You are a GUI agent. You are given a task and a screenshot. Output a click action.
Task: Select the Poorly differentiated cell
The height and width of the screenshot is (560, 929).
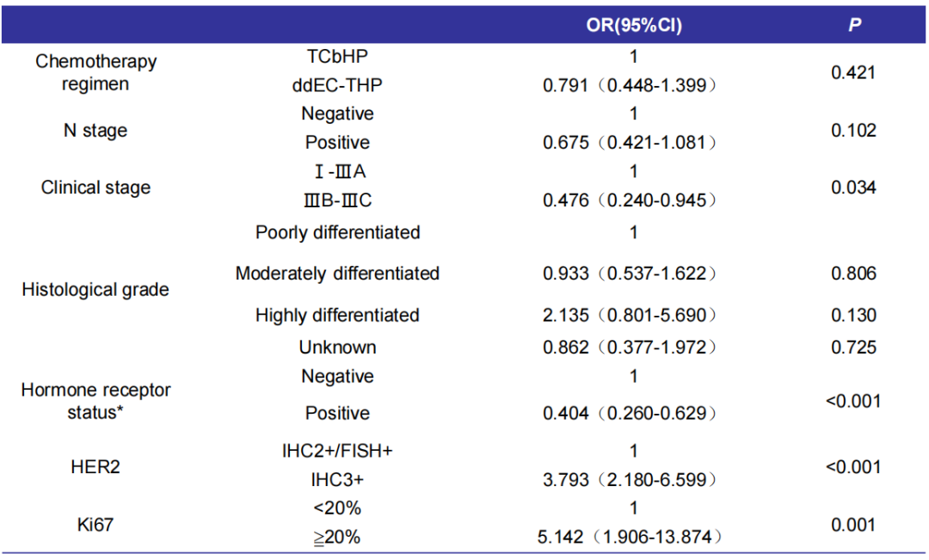(337, 232)
